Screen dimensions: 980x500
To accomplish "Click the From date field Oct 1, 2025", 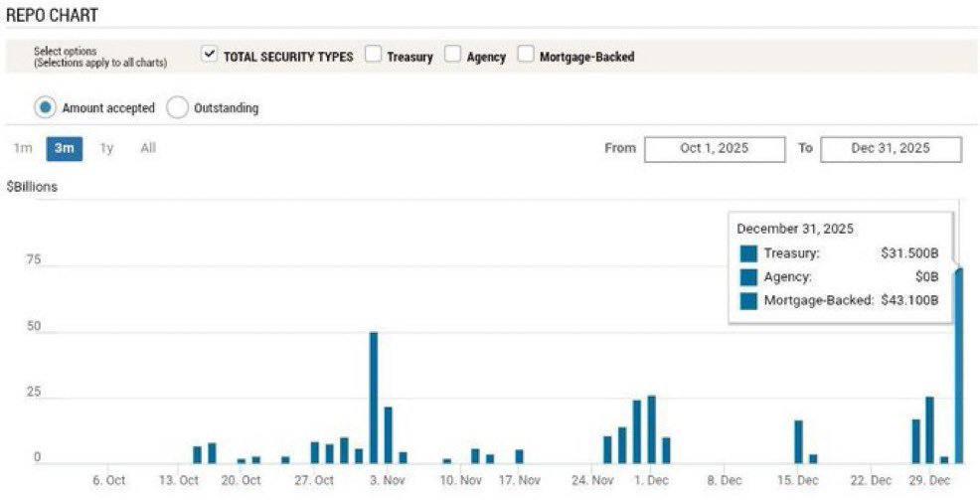I will click(715, 149).
